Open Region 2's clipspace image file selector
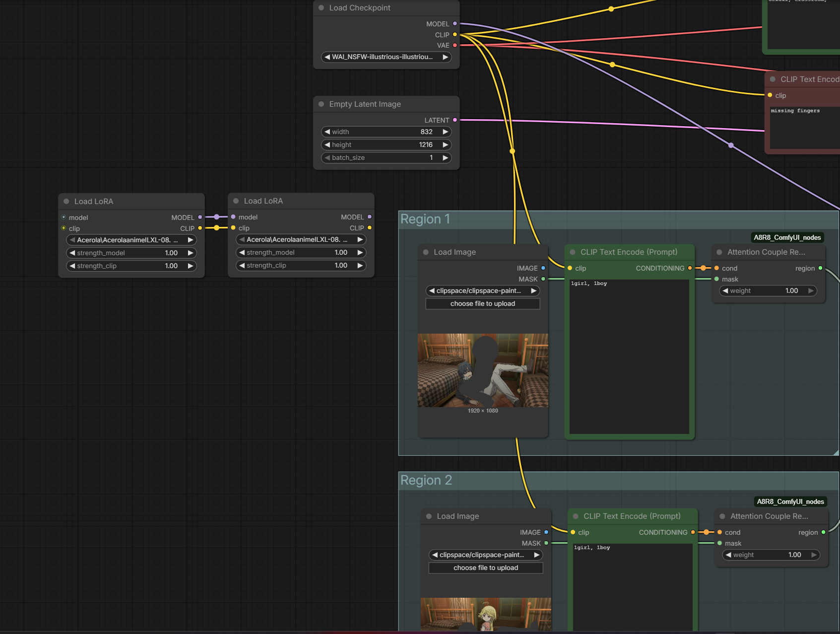The height and width of the screenshot is (634, 840). click(x=486, y=555)
